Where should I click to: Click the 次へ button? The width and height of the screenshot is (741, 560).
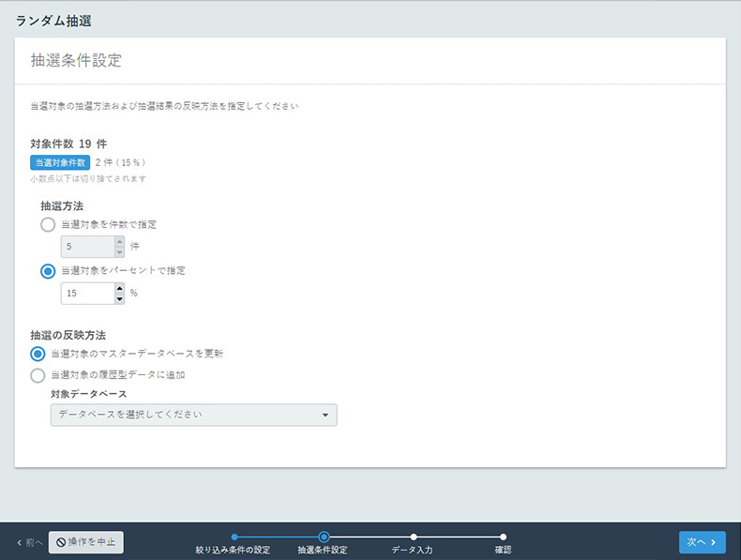click(703, 542)
